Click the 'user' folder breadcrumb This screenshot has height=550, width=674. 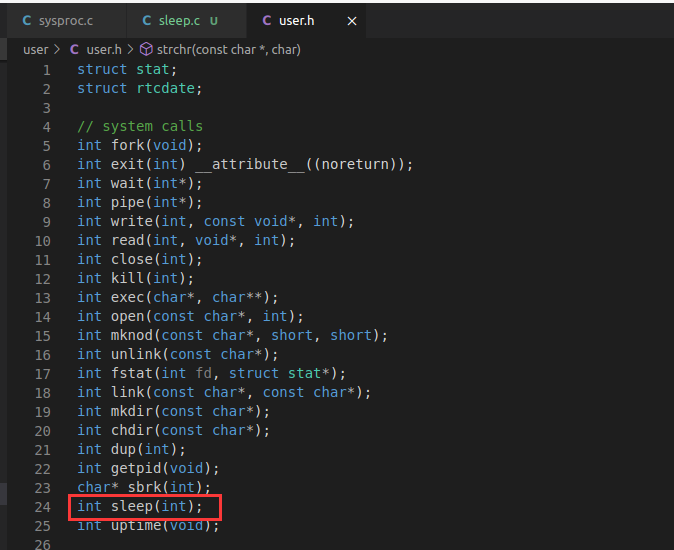pyautogui.click(x=36, y=50)
